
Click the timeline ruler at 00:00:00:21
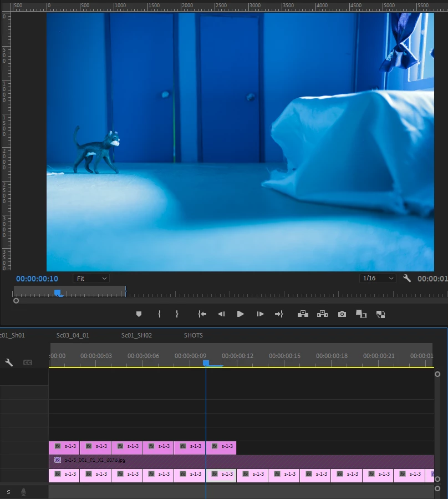pyautogui.click(x=379, y=356)
